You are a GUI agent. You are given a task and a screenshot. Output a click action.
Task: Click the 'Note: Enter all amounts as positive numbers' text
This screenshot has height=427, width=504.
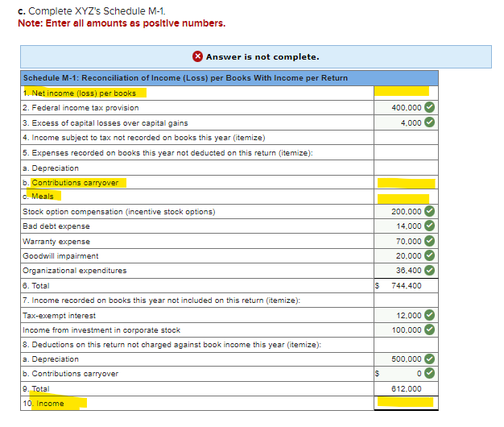point(122,23)
